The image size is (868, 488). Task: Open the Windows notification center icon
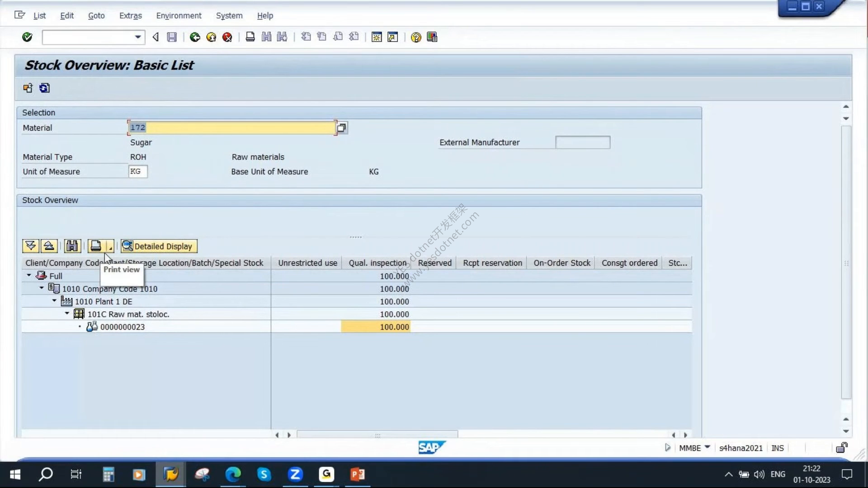click(x=847, y=474)
